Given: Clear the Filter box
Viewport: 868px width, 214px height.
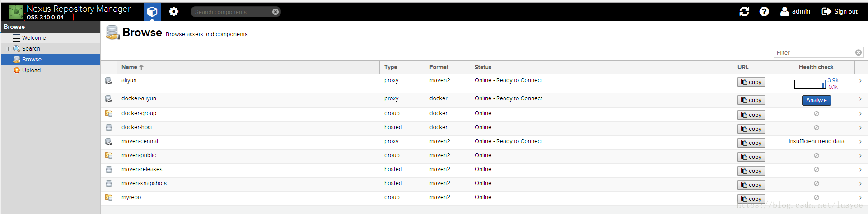Looking at the screenshot, I should 859,52.
